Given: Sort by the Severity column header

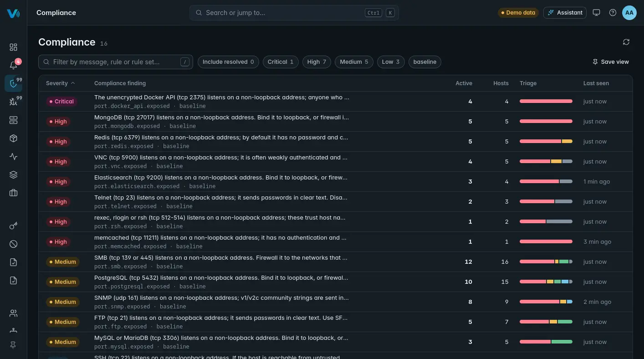Looking at the screenshot, I should click(61, 83).
